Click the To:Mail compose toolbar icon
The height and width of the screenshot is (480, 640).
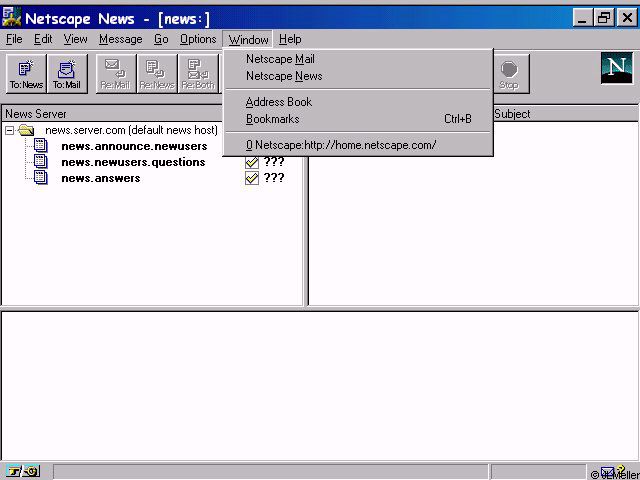[x=67, y=74]
